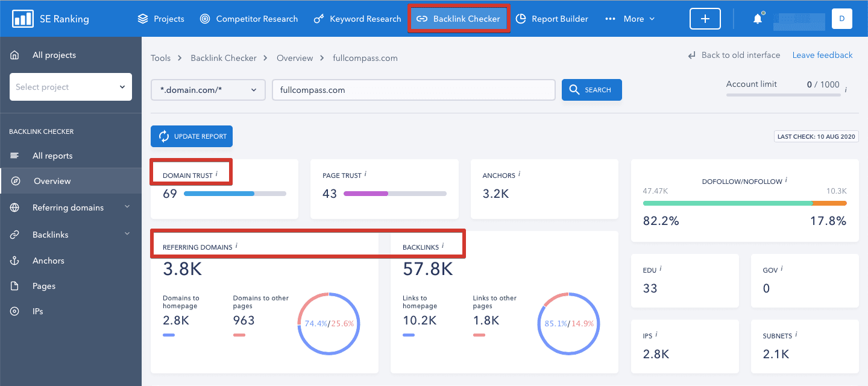The height and width of the screenshot is (386, 868).
Task: Click the Account limit info icon
Action: (x=846, y=90)
